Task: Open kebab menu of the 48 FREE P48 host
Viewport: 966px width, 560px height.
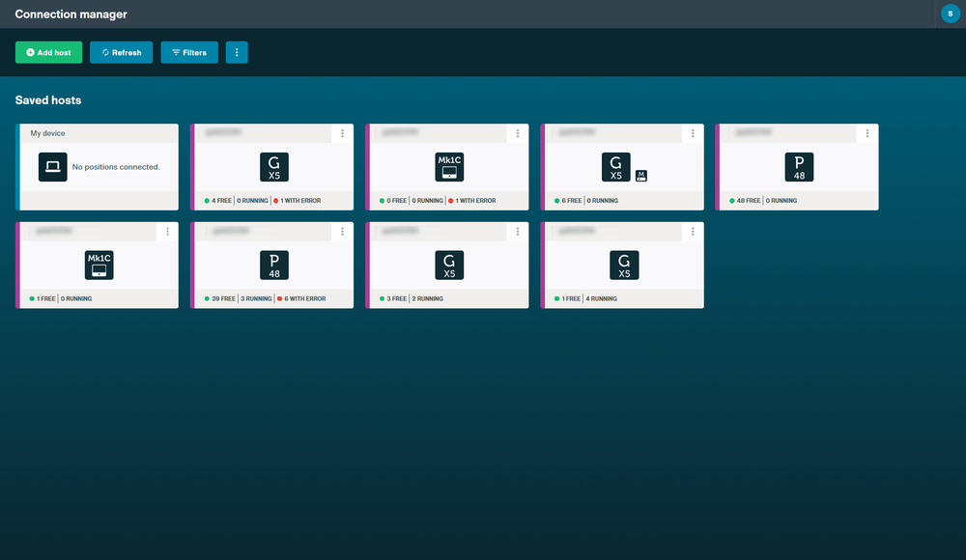Action: point(867,133)
